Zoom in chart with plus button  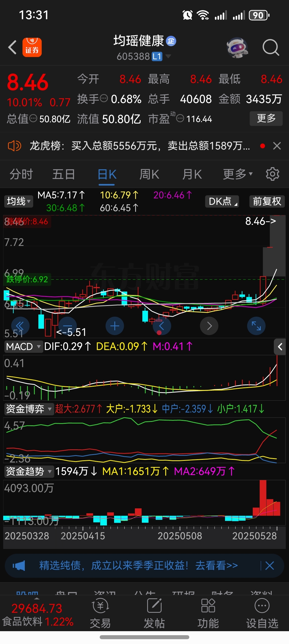click(115, 326)
